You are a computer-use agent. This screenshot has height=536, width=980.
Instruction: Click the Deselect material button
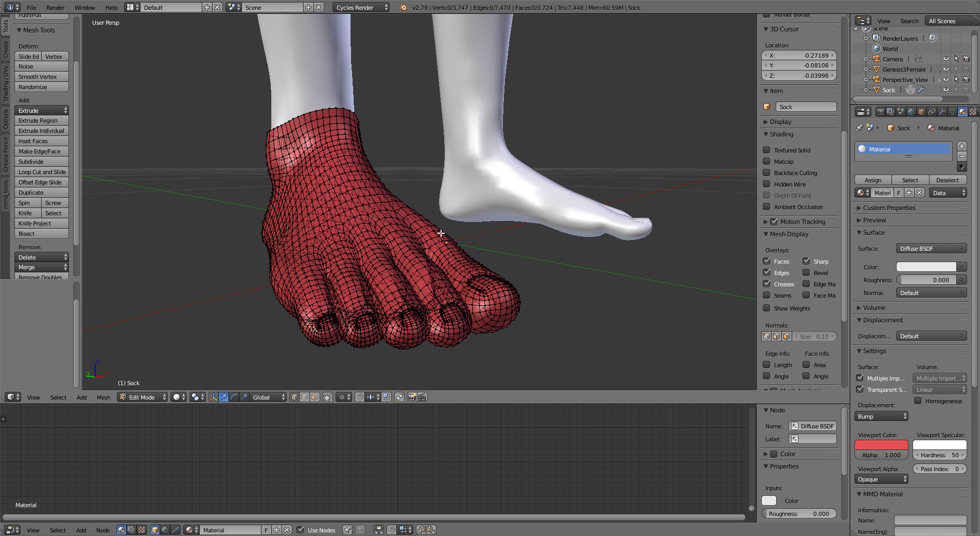coord(948,180)
